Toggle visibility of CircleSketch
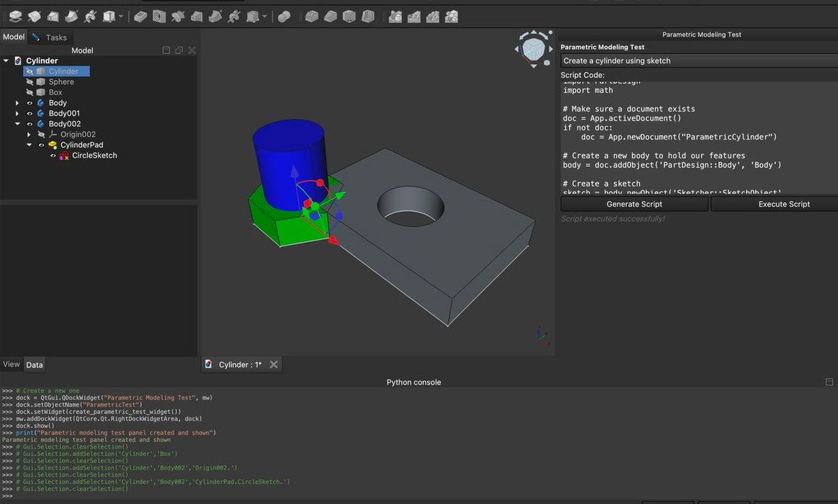838x504 pixels. [x=53, y=156]
